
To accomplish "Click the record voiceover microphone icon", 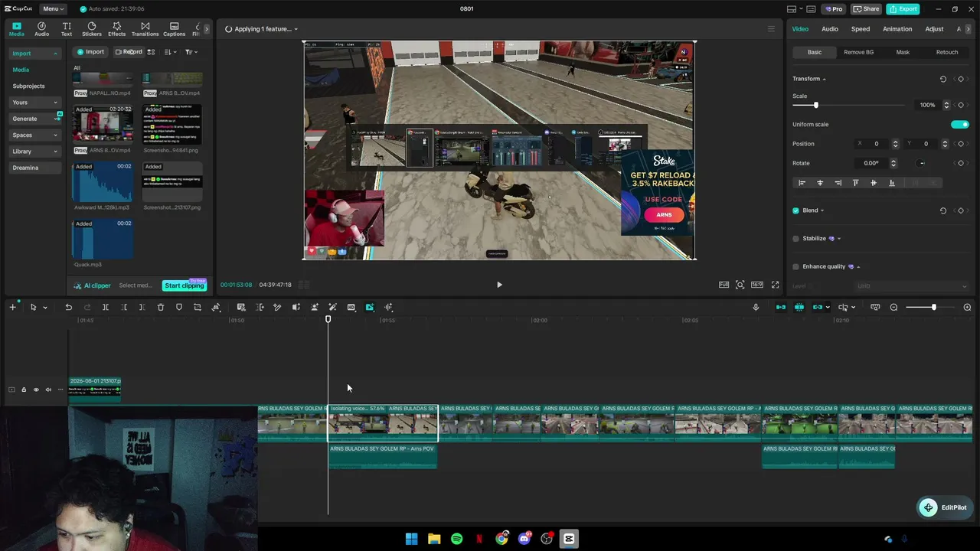I will tap(756, 307).
